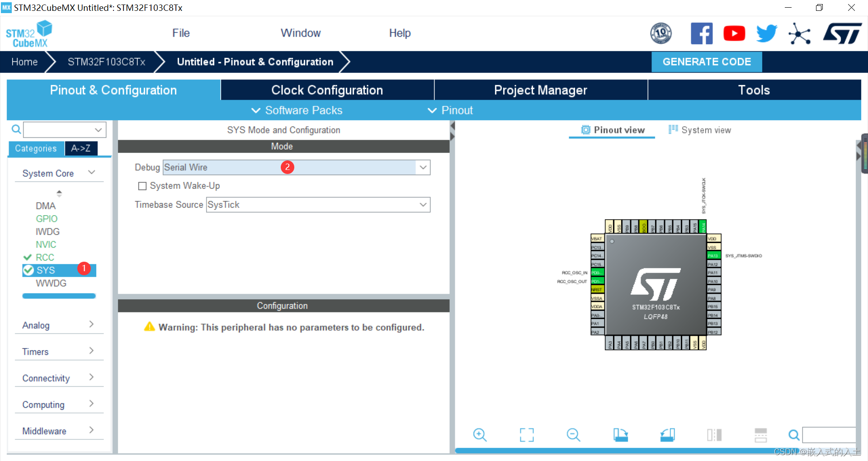Rotate the chip counterclockwise
Viewport: 868px width, 461px height.
coord(667,435)
